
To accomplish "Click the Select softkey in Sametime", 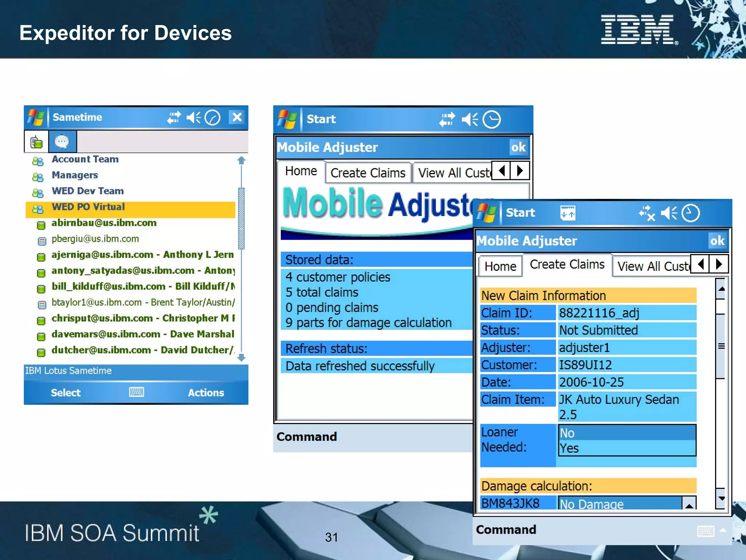I will 66,393.
